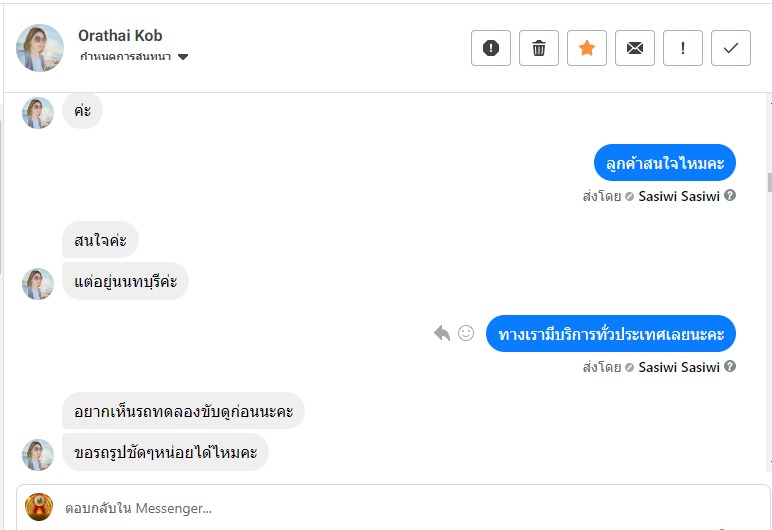Click the conversation vertical scrollbar
The height and width of the screenshot is (530, 772).
(768, 183)
